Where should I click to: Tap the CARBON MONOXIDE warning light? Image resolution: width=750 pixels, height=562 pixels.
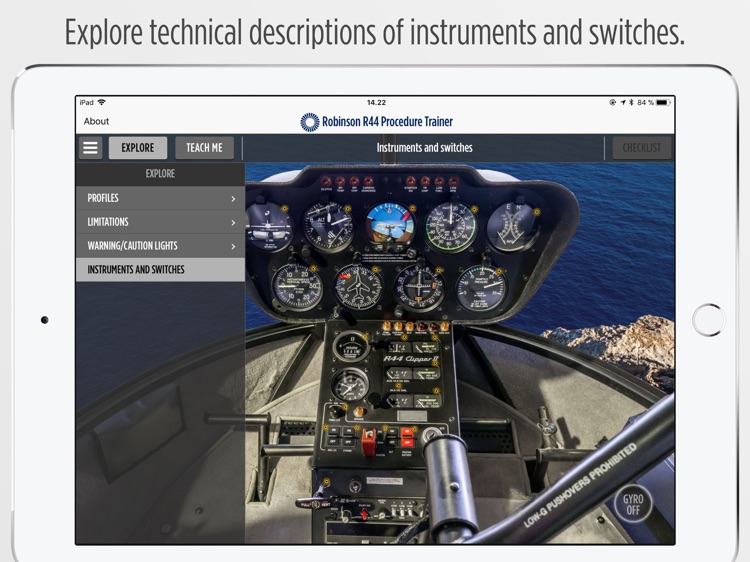368,182
